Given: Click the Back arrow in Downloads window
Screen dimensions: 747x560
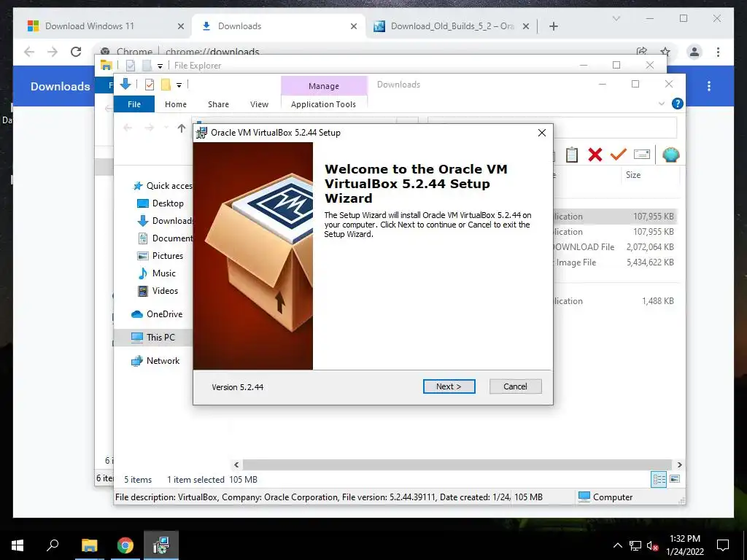Looking at the screenshot, I should pyautogui.click(x=127, y=128).
